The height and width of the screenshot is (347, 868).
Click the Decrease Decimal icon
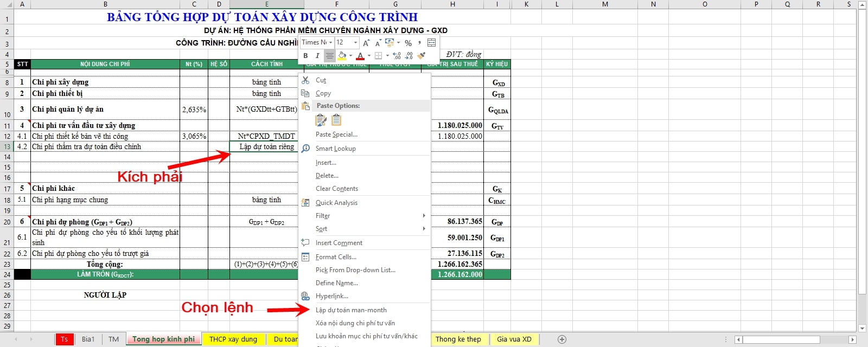click(x=409, y=56)
